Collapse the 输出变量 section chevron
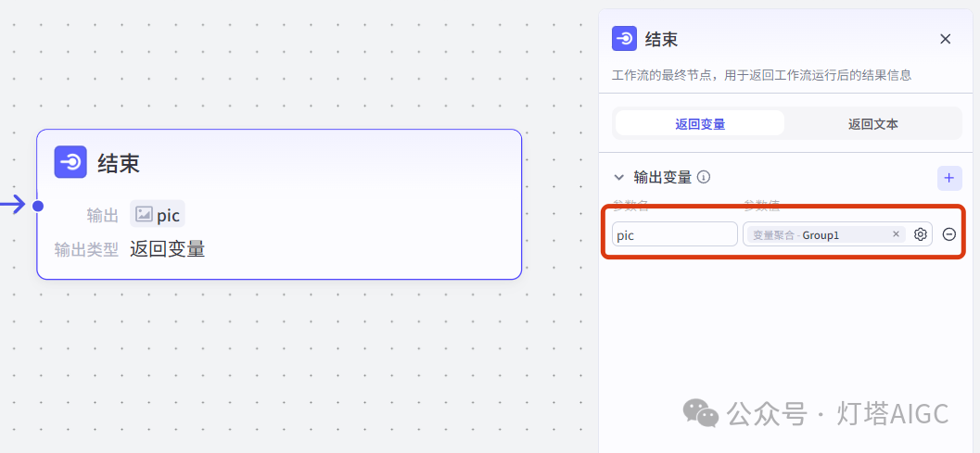 618,178
